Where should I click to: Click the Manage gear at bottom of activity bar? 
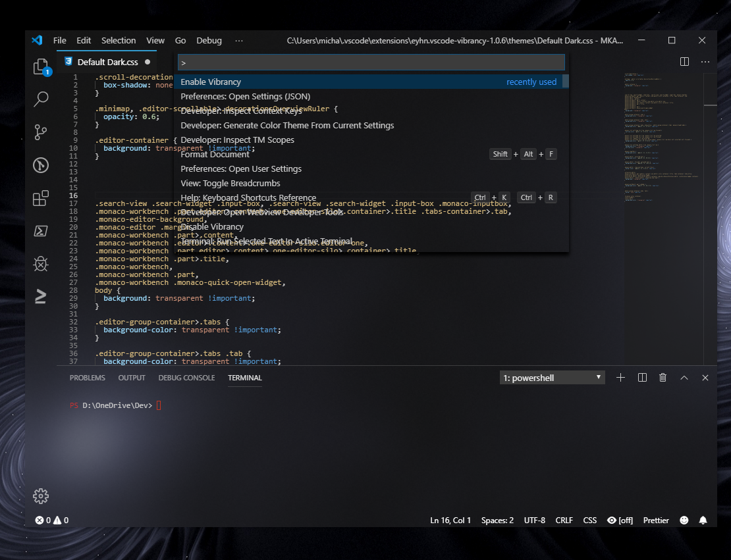(x=40, y=496)
